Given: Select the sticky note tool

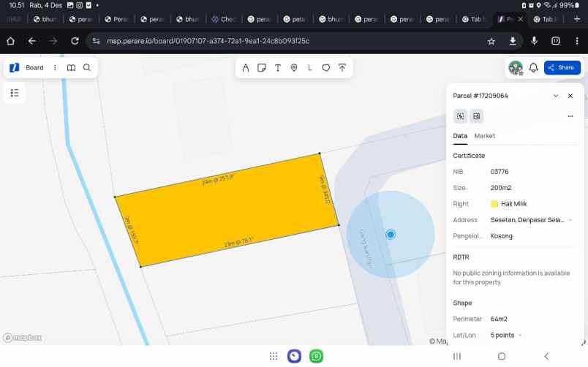Looking at the screenshot, I should coord(262,68).
